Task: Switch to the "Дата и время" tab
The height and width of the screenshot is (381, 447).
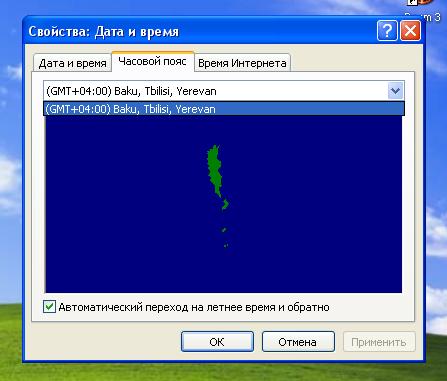Action: [72, 63]
